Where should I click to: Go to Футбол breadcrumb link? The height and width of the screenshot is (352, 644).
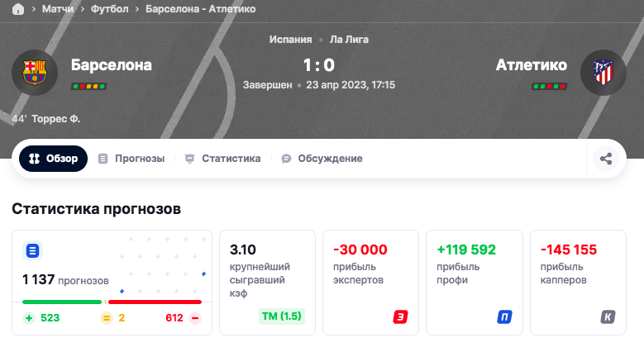tap(110, 9)
